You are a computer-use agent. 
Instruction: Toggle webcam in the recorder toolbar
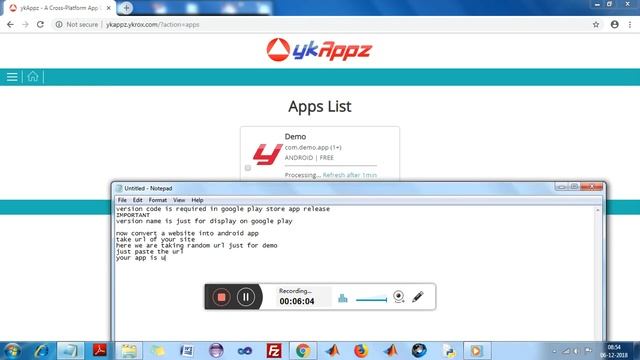tap(399, 297)
